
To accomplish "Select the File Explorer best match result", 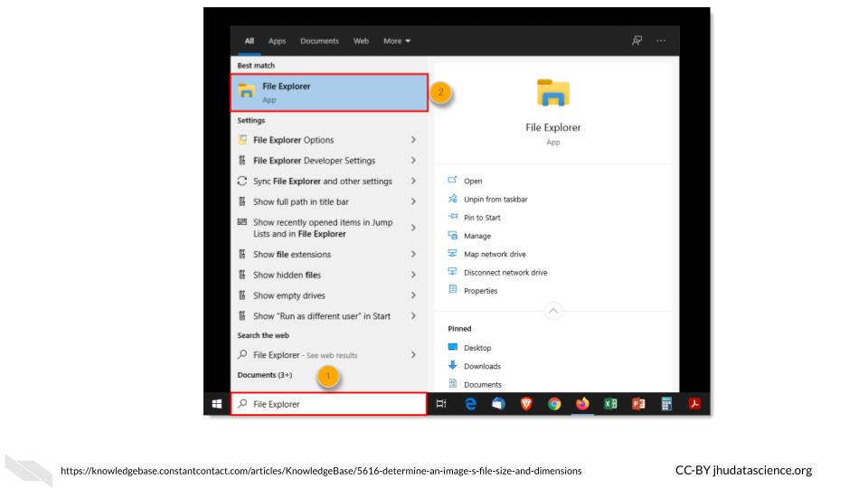I will click(x=329, y=93).
